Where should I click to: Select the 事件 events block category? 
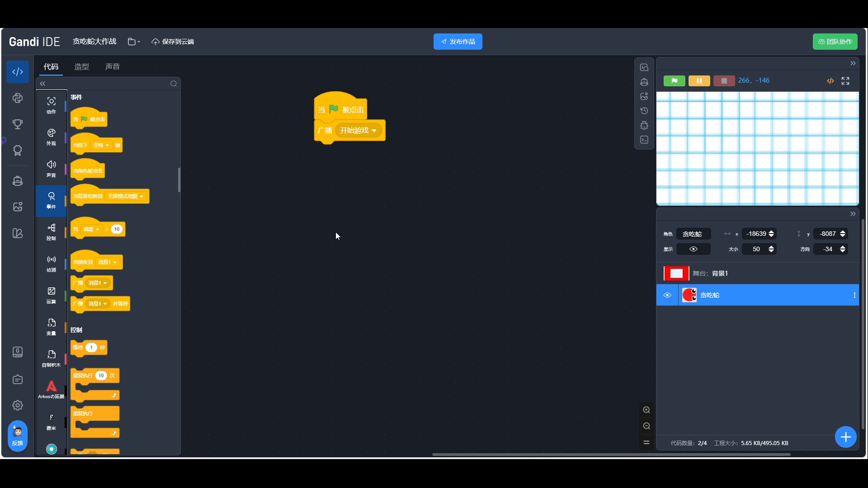point(51,201)
